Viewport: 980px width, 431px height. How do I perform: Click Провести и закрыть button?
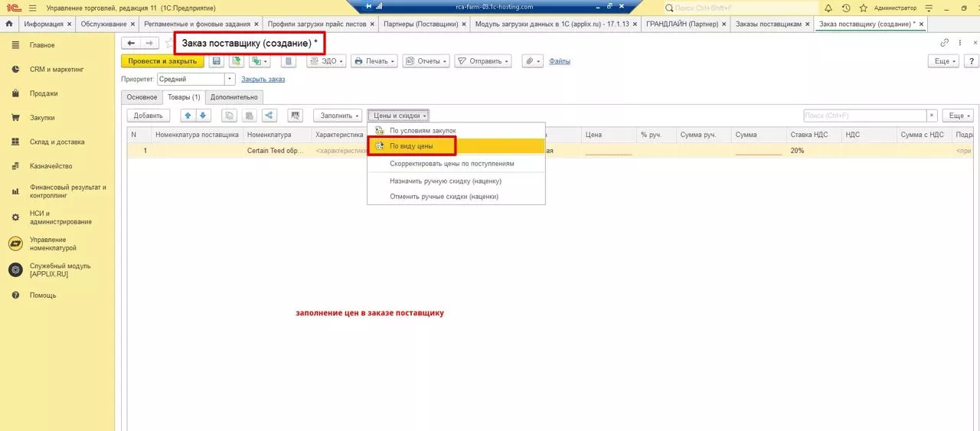click(162, 61)
